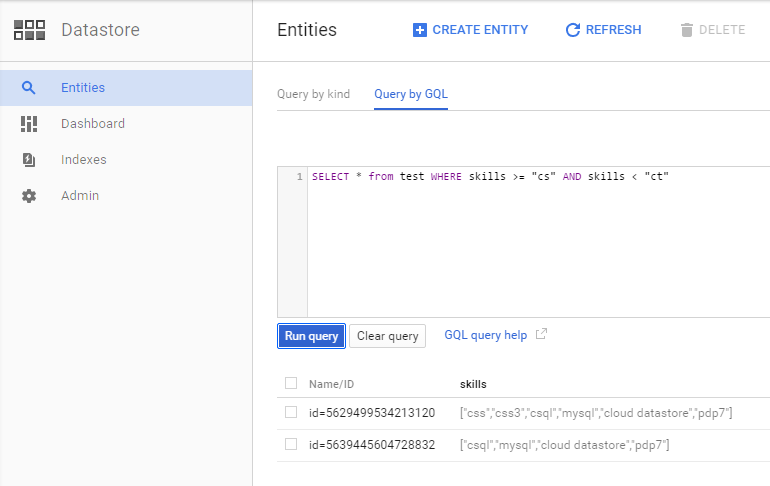Click the Admin gear icon

coord(29,196)
